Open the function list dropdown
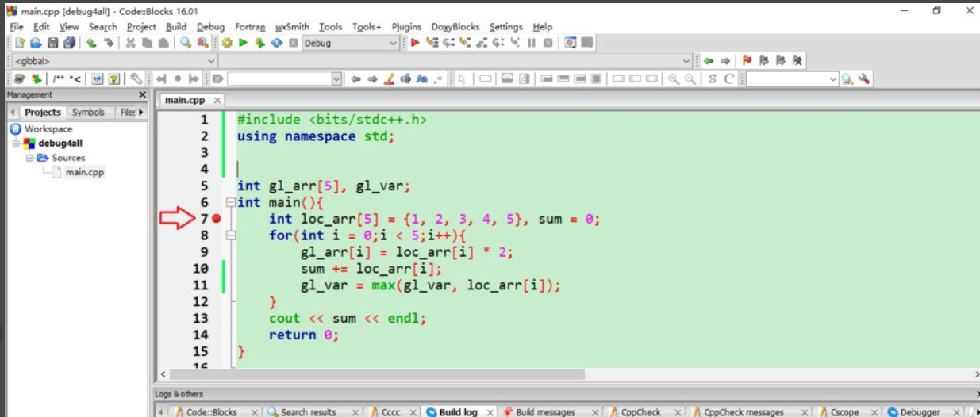The image size is (980, 417). [455, 60]
